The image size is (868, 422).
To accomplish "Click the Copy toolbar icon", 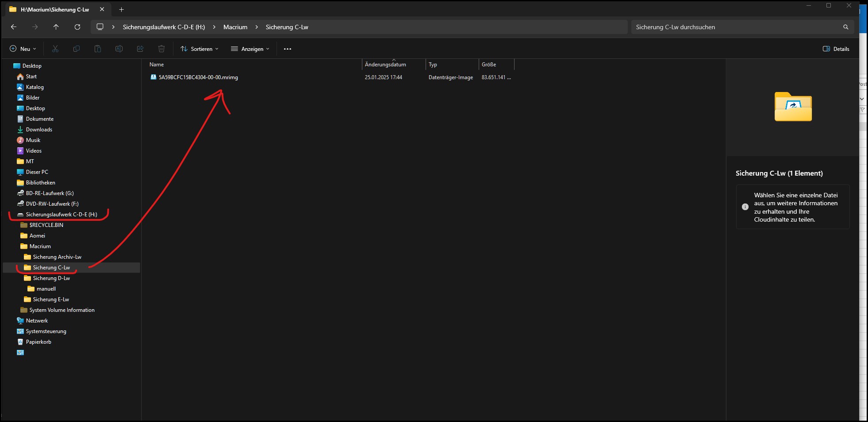I will click(77, 49).
